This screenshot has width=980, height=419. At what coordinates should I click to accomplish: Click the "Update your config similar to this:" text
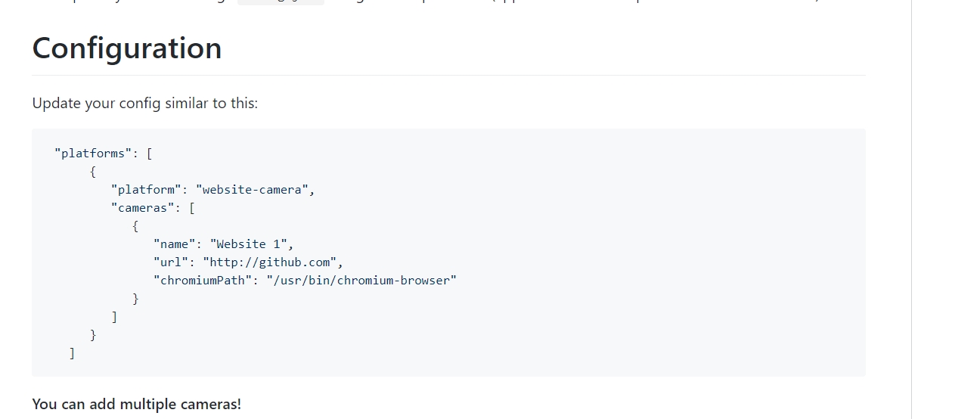click(x=144, y=103)
